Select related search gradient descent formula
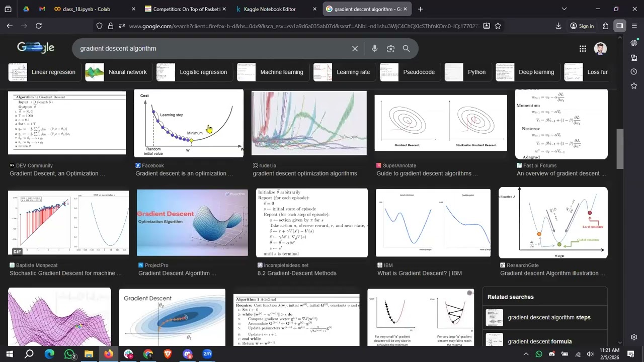The height and width of the screenshot is (362, 644). [545, 341]
